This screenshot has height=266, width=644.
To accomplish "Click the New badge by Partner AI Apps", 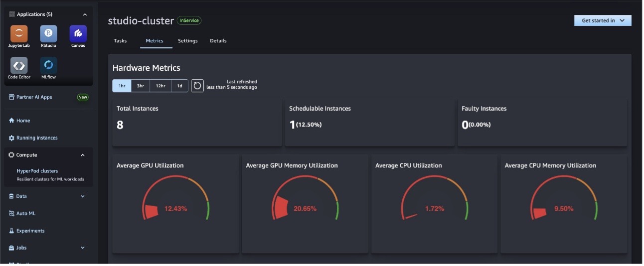I will [x=83, y=97].
